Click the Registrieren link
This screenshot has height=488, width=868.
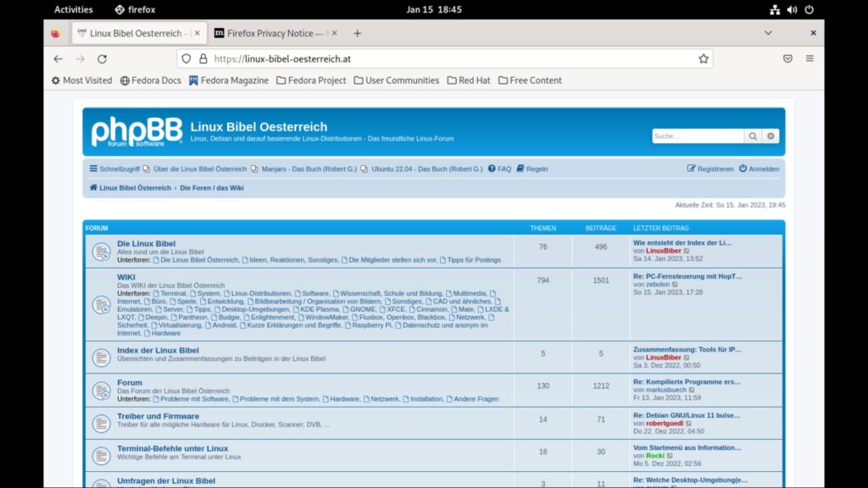(710, 169)
